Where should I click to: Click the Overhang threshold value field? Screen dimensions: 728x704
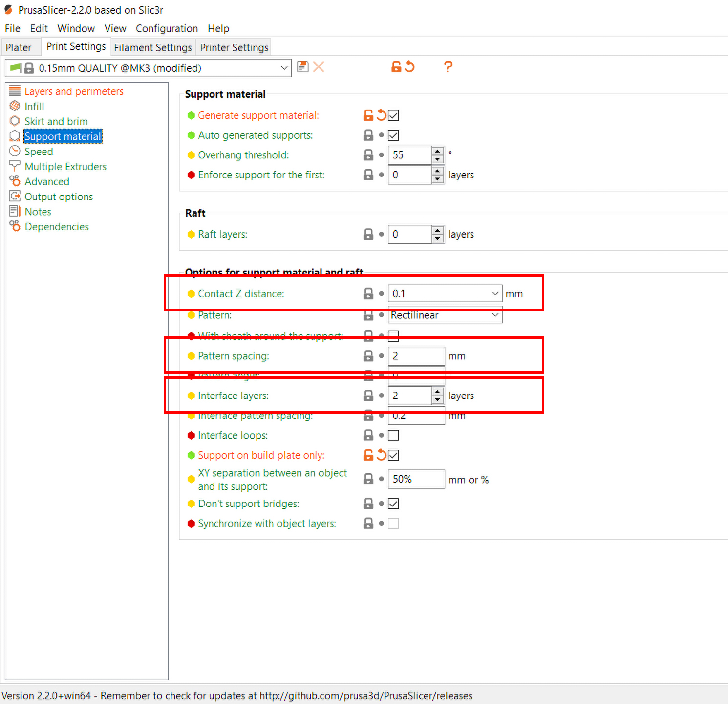[410, 155]
